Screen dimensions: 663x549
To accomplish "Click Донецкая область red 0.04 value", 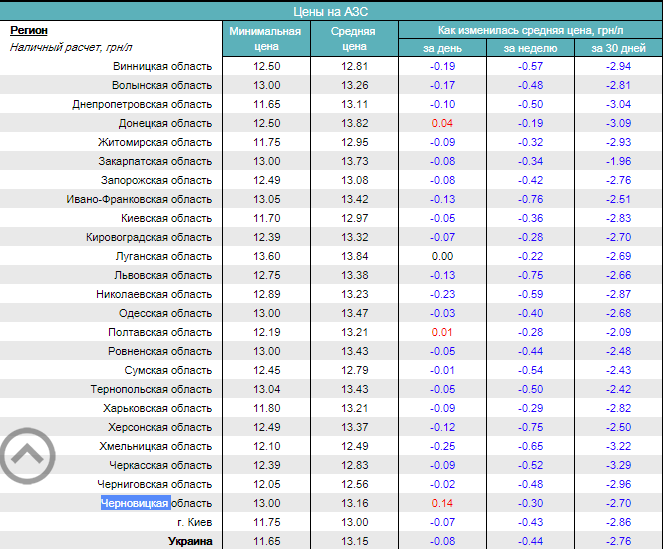I will 442,123.
